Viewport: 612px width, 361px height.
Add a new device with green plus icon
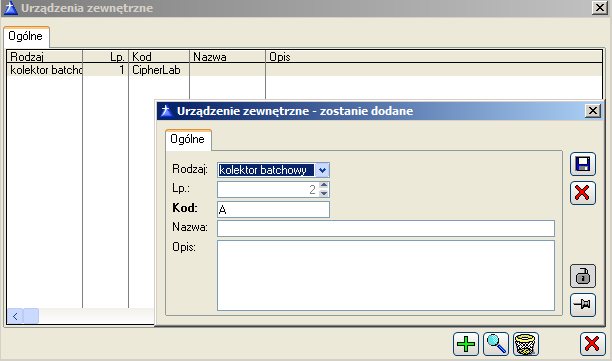coord(466,344)
